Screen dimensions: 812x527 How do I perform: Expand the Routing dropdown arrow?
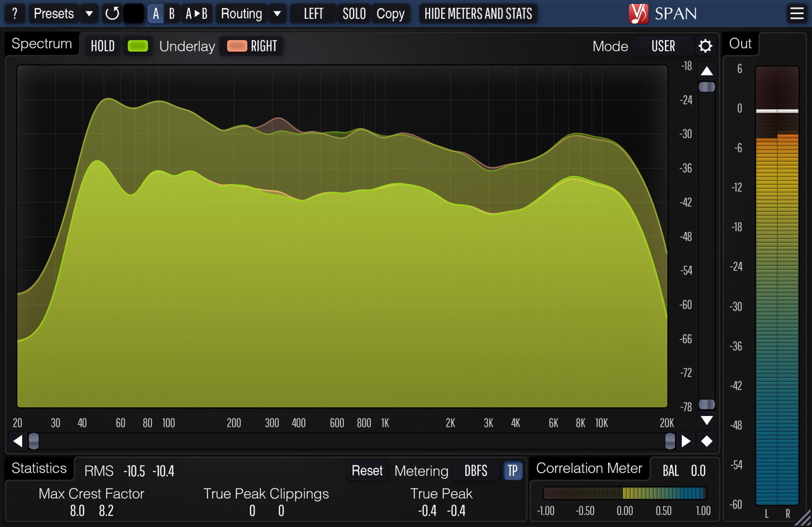277,13
